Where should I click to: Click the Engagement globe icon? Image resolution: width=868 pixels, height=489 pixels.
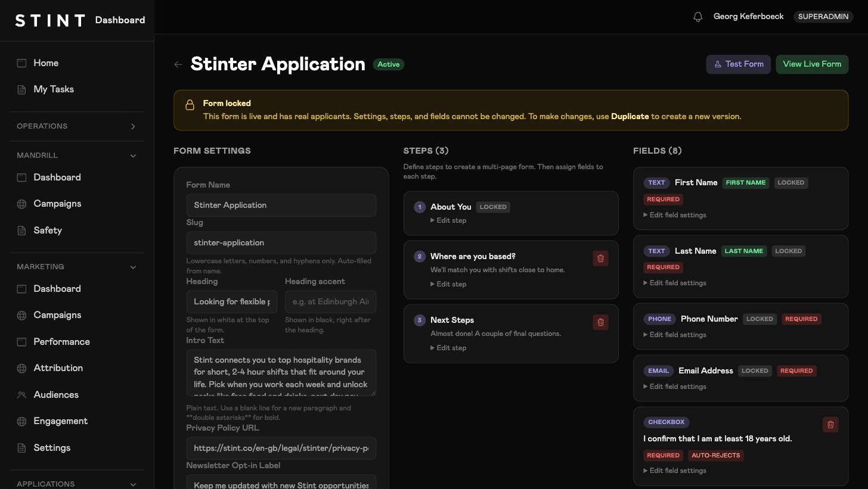point(21,421)
